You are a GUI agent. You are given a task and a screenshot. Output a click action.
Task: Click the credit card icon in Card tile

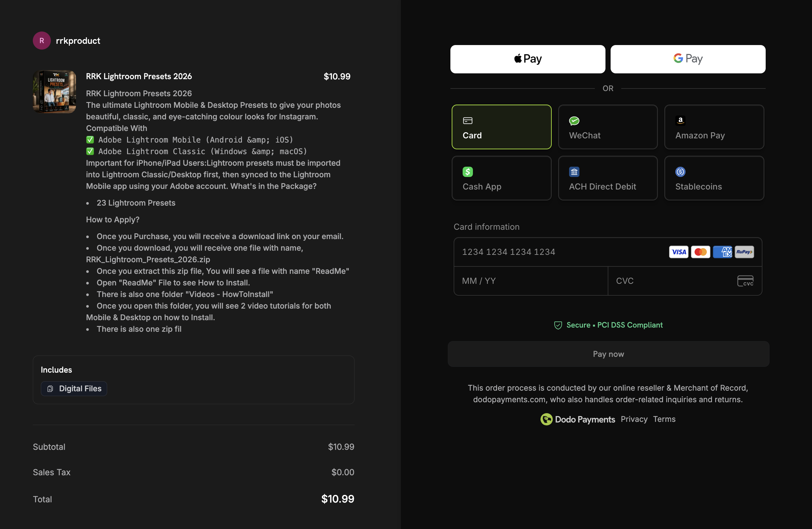click(x=467, y=120)
